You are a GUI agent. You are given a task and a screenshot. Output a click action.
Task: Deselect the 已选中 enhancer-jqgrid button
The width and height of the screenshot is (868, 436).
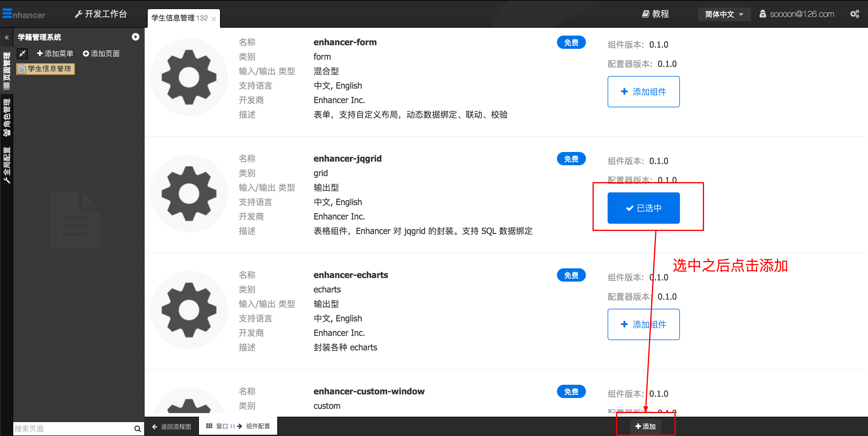tap(643, 208)
